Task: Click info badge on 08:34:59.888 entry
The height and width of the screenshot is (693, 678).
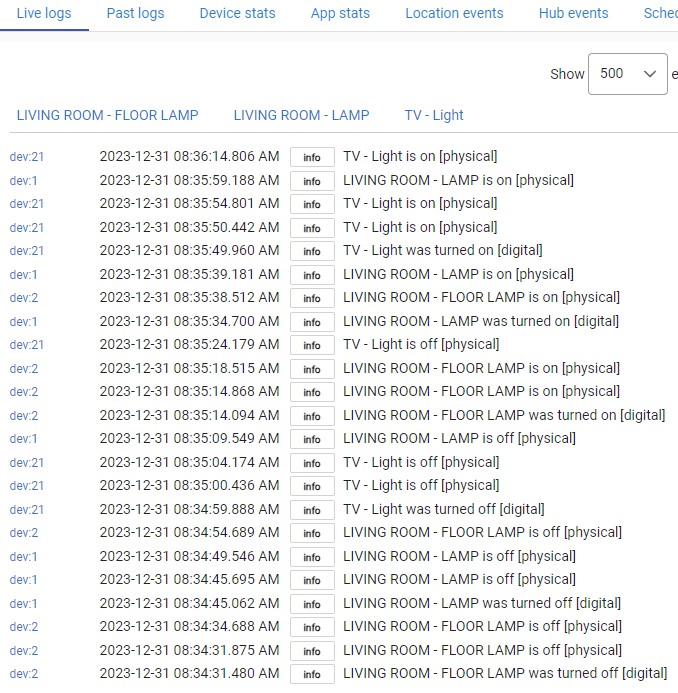Action: (312, 510)
